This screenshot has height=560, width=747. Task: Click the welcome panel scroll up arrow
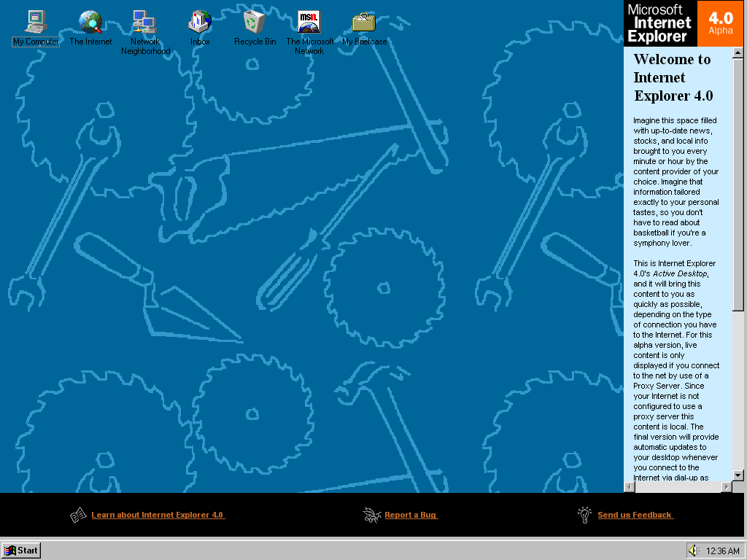738,52
